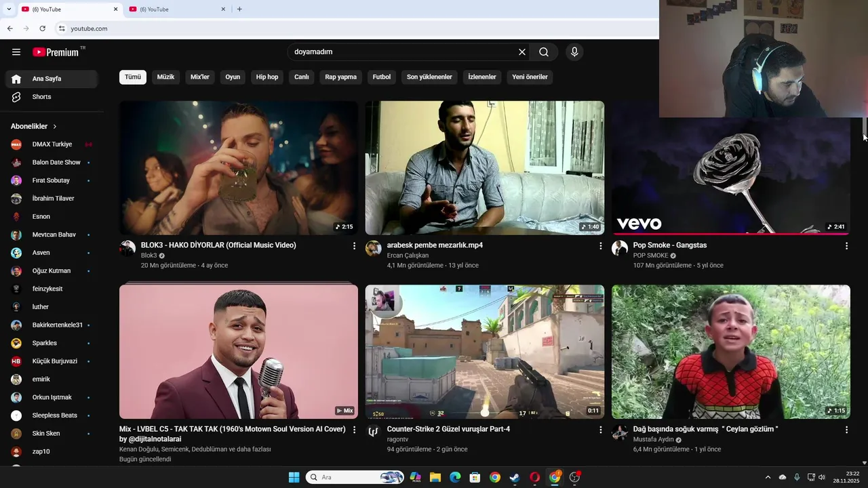The height and width of the screenshot is (488, 868).
Task: Open Ana Sayfa in sidebar
Action: [x=52, y=79]
